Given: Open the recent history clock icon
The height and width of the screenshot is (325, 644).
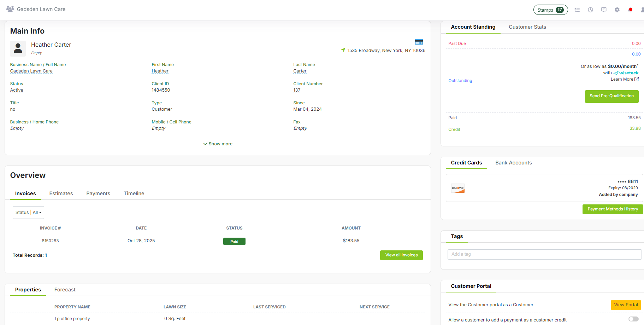Looking at the screenshot, I should [590, 10].
